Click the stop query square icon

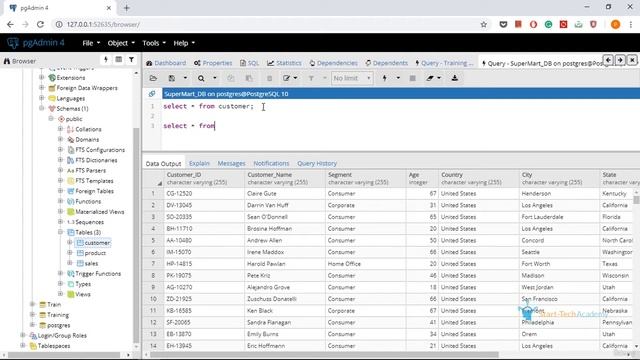(413, 78)
